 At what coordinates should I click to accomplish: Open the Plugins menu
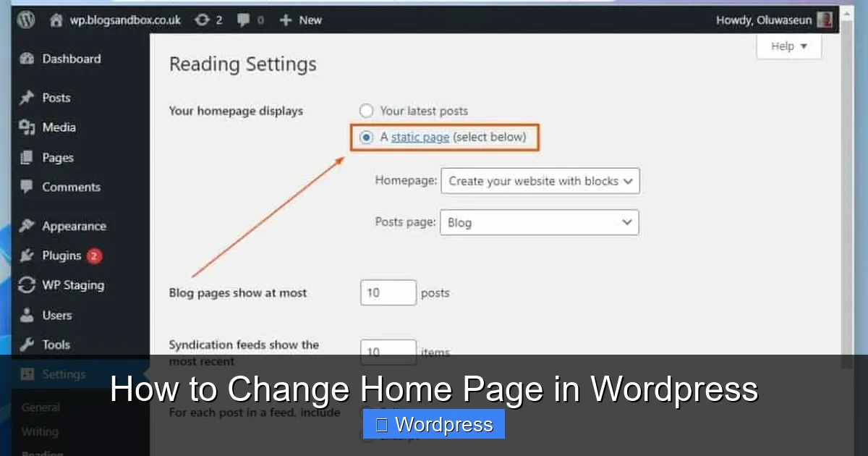(25, 256)
